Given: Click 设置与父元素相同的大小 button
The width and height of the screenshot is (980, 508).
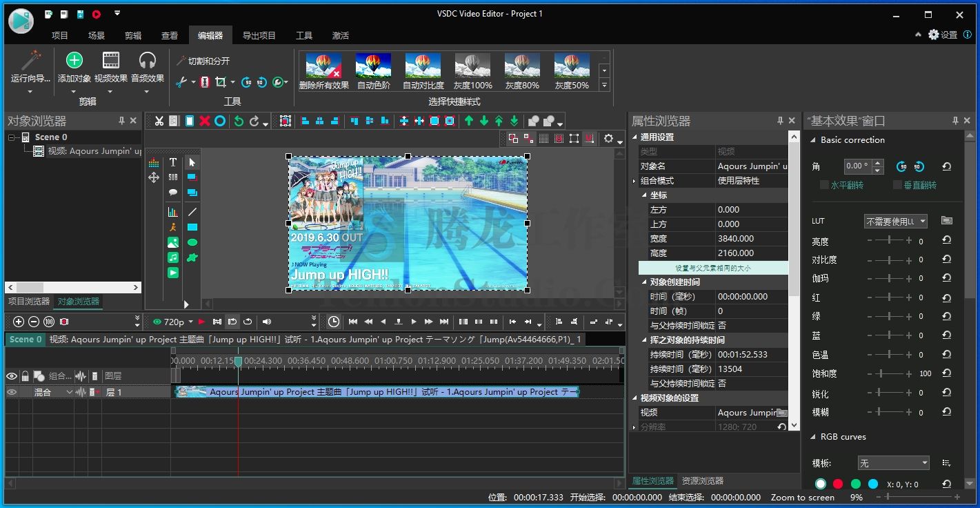Looking at the screenshot, I should 713,268.
